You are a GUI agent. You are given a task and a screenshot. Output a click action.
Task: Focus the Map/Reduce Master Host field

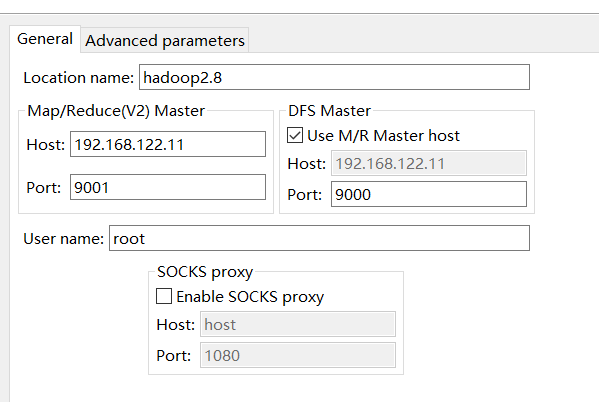(168, 144)
